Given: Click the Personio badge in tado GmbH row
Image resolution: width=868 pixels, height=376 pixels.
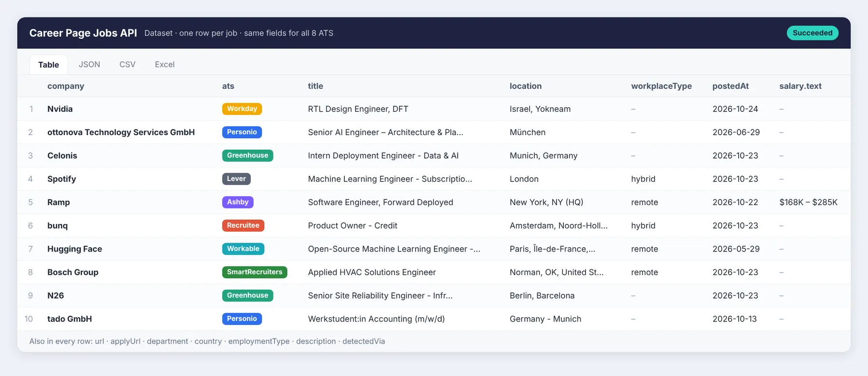Looking at the screenshot, I should [x=242, y=319].
